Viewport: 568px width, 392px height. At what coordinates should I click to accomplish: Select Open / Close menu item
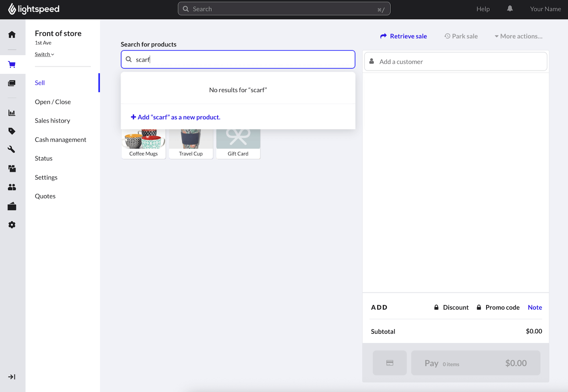(53, 102)
